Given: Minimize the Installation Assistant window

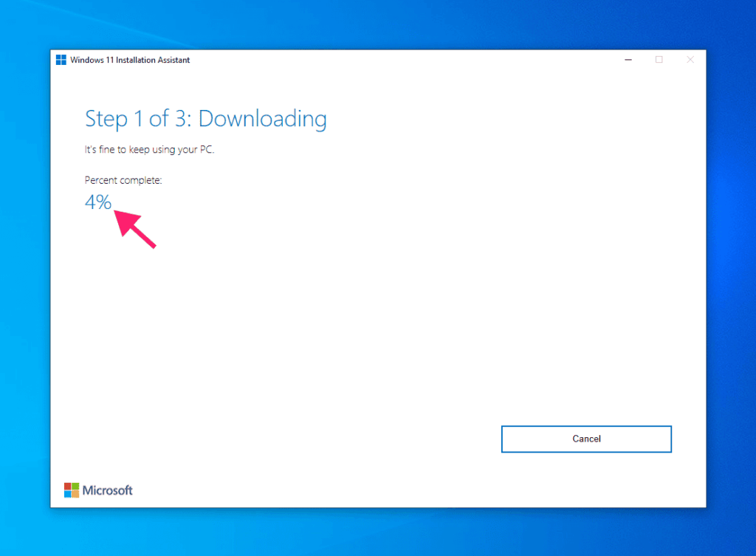Looking at the screenshot, I should pos(628,60).
